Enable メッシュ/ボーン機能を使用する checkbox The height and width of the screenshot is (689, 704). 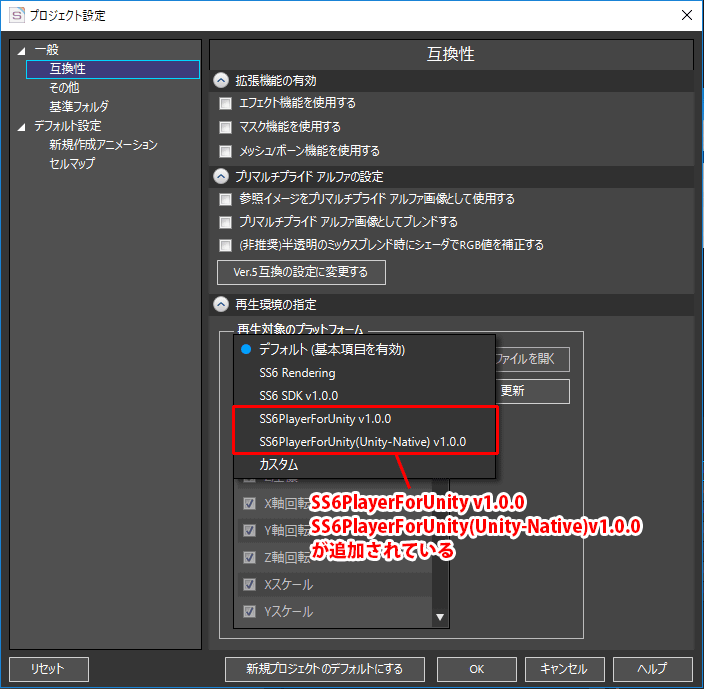(225, 151)
